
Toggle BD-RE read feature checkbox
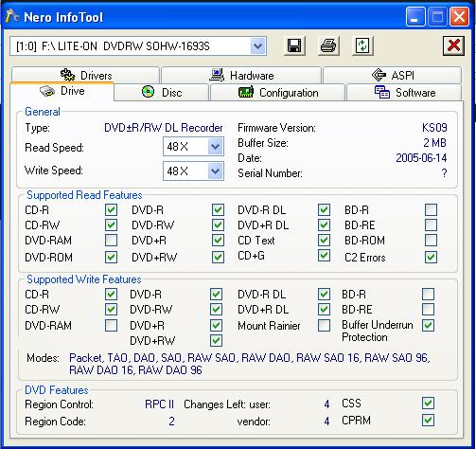pyautogui.click(x=431, y=225)
